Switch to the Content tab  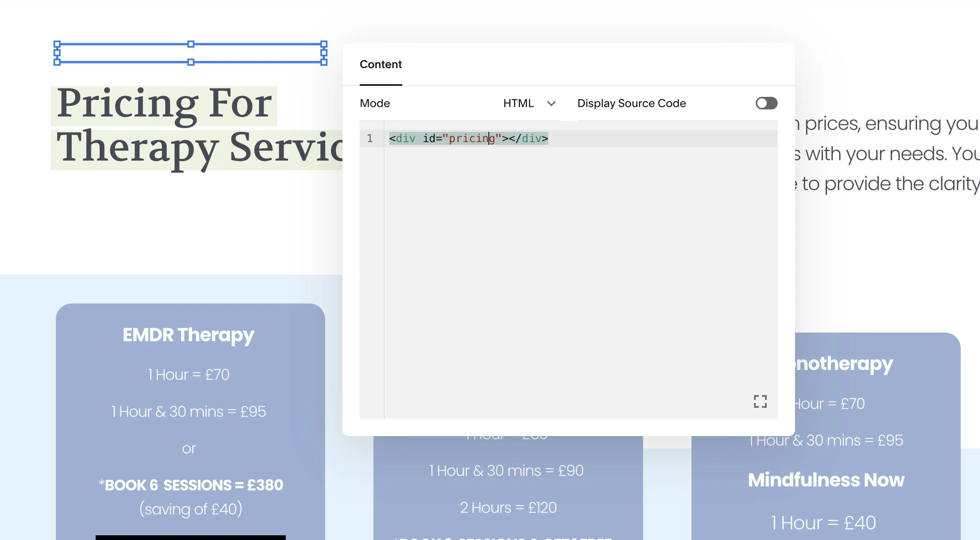tap(381, 64)
